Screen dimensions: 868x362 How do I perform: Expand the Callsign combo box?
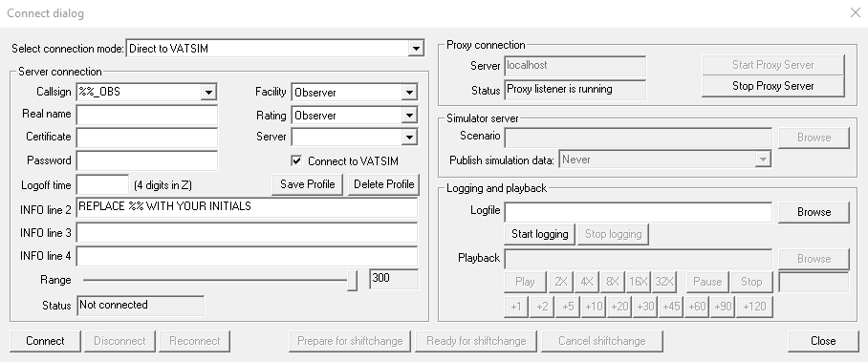(208, 92)
